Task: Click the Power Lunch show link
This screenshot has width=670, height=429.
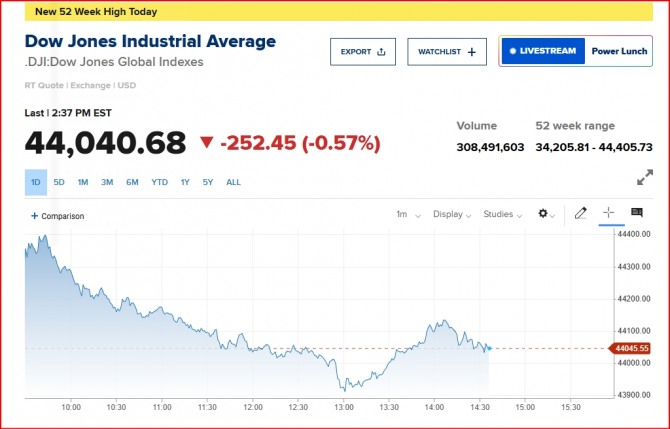Action: [618, 51]
